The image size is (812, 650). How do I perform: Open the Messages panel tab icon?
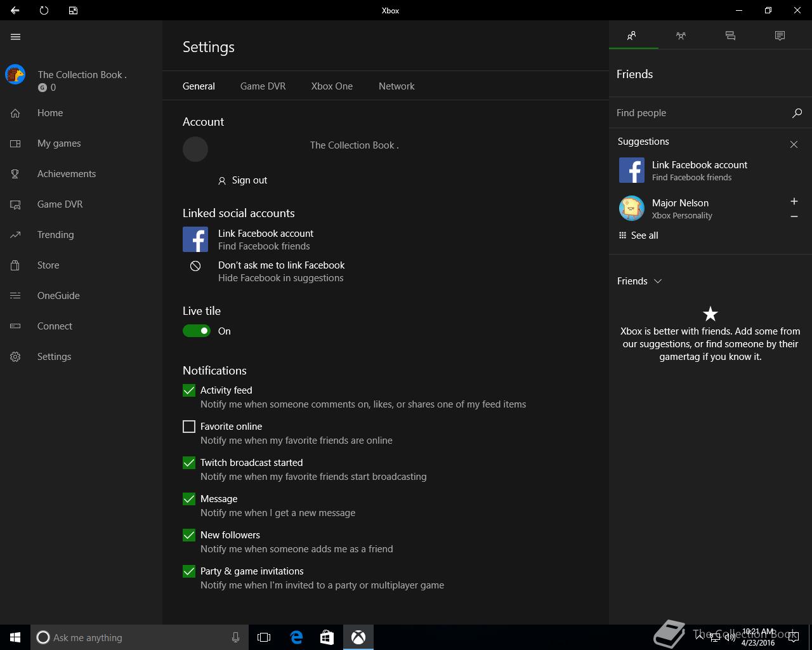pyautogui.click(x=730, y=36)
